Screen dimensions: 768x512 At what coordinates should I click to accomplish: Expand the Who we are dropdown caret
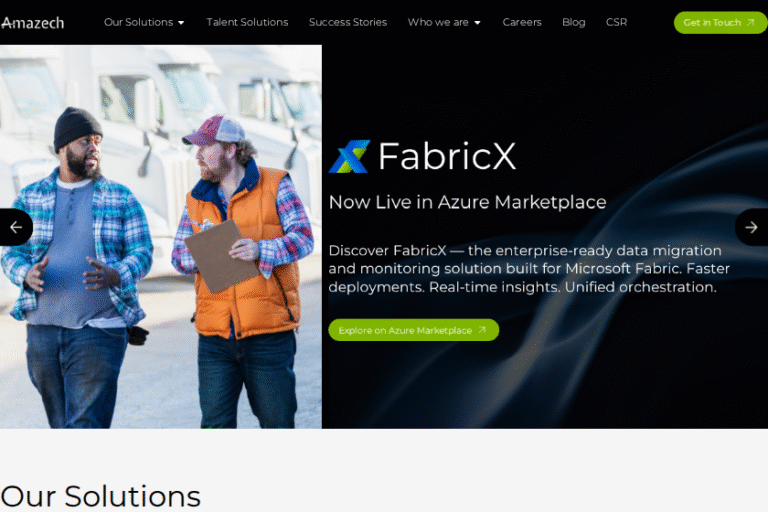(477, 23)
